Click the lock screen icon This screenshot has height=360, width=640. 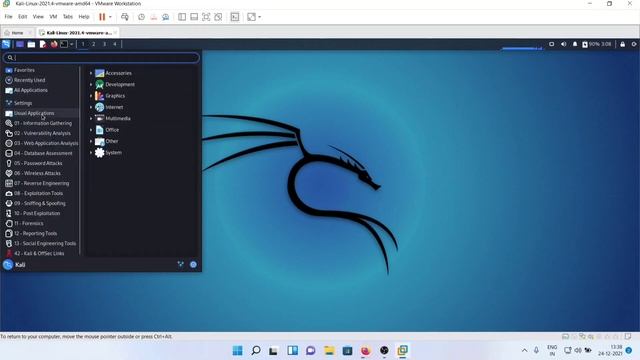tap(622, 44)
